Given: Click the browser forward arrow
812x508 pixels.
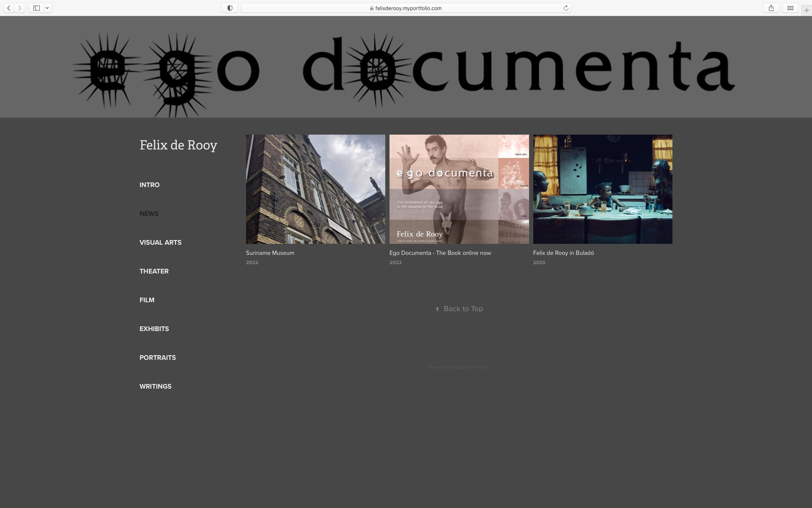Looking at the screenshot, I should click(19, 8).
